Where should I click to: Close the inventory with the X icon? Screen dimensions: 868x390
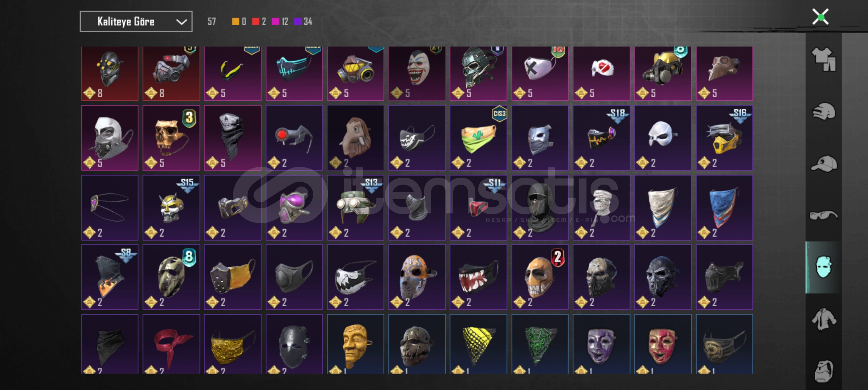click(x=820, y=17)
